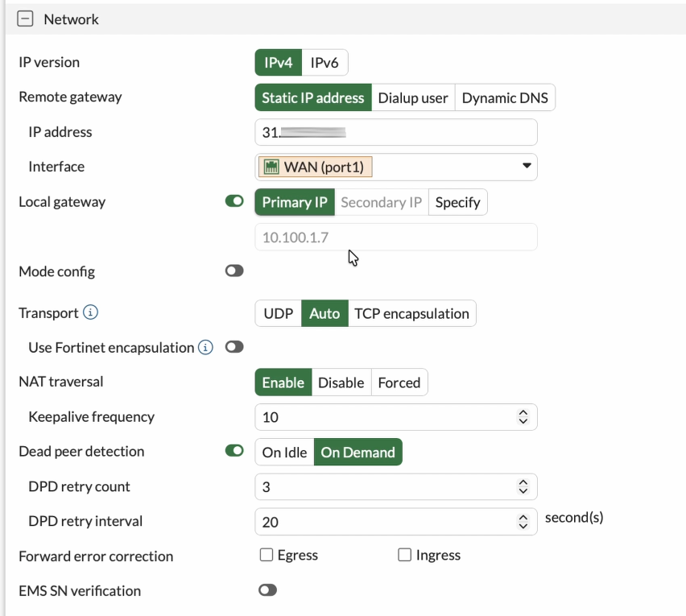Image resolution: width=686 pixels, height=616 pixels.
Task: Click the Fortinet encapsulation info icon
Action: [206, 347]
